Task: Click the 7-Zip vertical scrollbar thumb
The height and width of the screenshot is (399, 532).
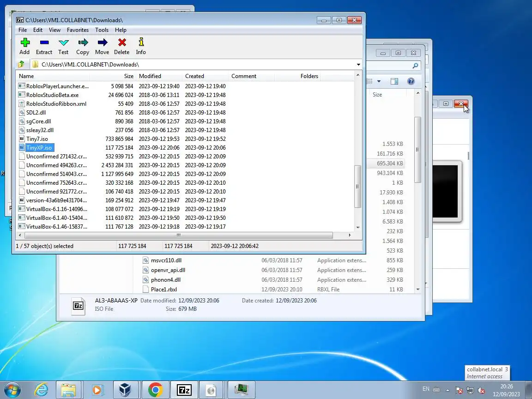Action: point(357,186)
